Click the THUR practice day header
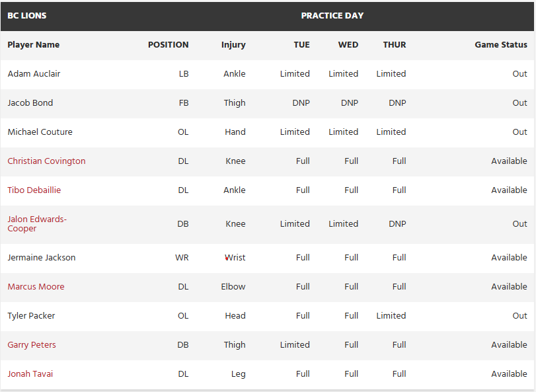 point(395,45)
